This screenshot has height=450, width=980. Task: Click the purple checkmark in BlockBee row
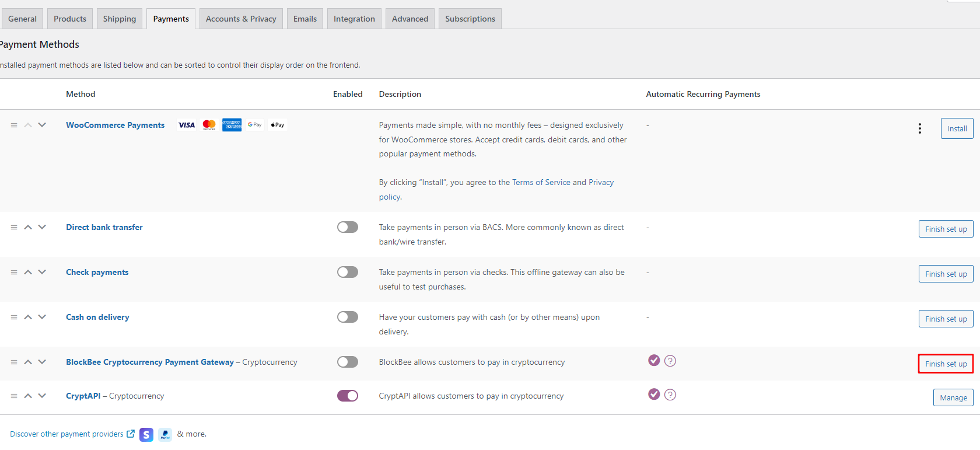(654, 361)
